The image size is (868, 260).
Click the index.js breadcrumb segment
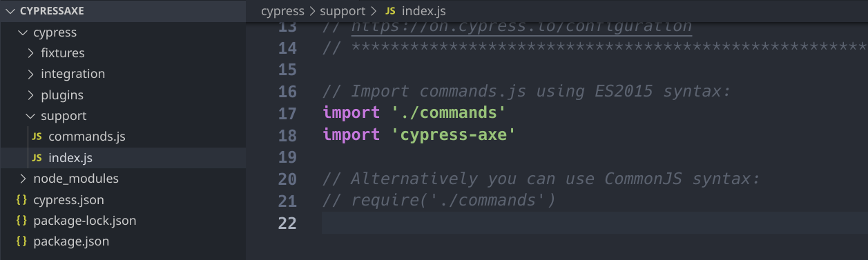tap(424, 11)
